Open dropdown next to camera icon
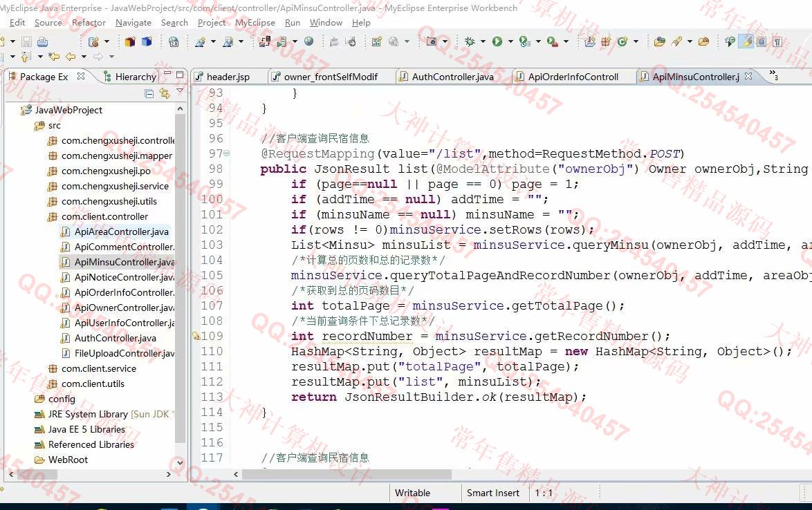 click(445, 42)
